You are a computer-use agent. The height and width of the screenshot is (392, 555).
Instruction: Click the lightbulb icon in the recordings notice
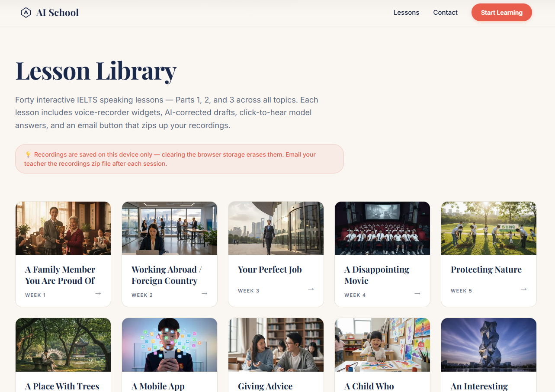28,154
